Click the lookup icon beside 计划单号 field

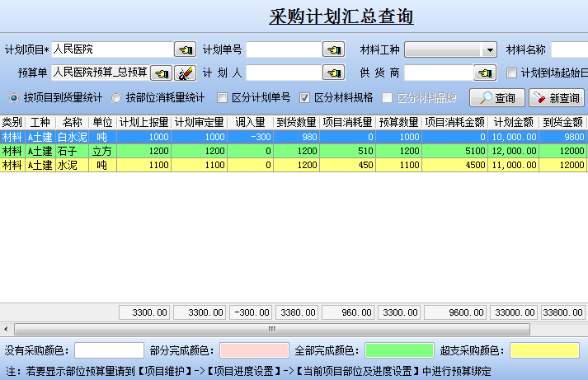coord(333,49)
